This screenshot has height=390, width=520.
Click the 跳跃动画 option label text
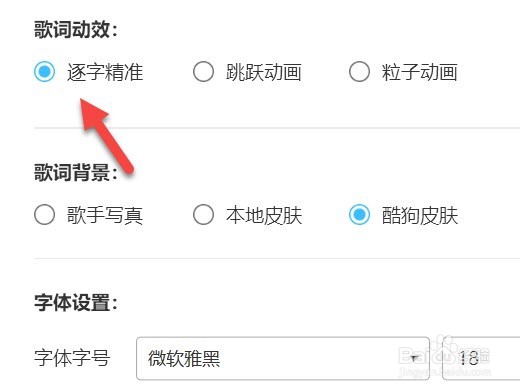(264, 72)
